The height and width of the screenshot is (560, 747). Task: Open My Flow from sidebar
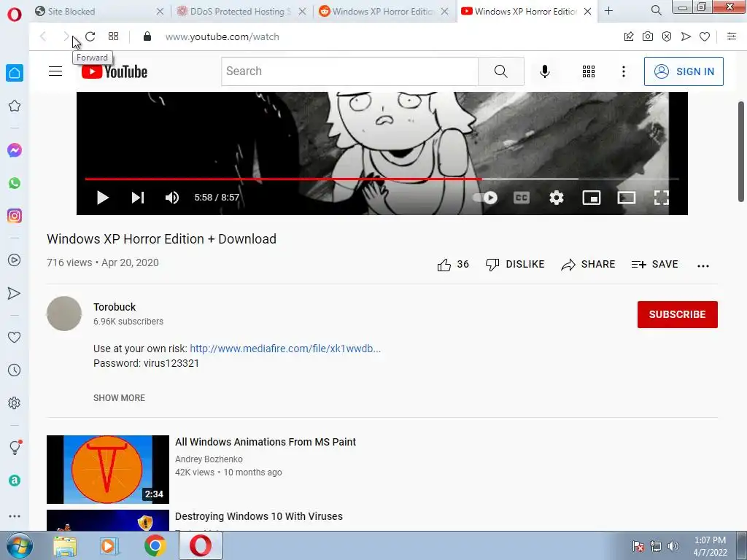[15, 293]
